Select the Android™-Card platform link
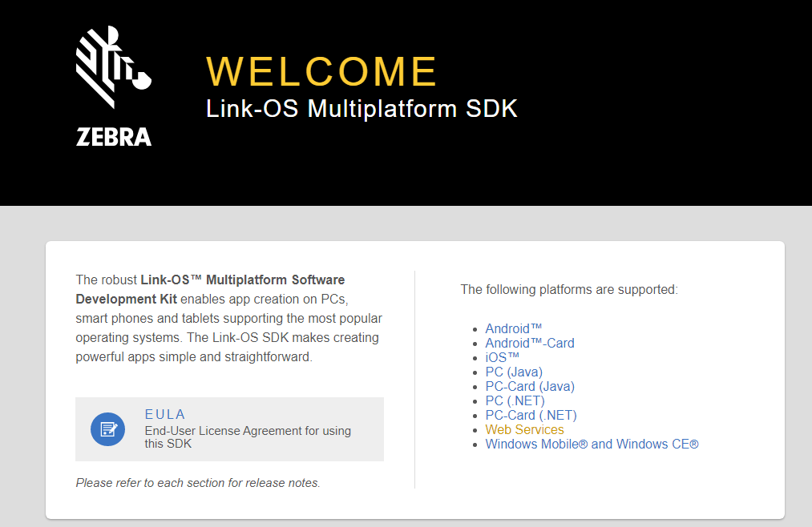The height and width of the screenshot is (527, 812). [530, 343]
